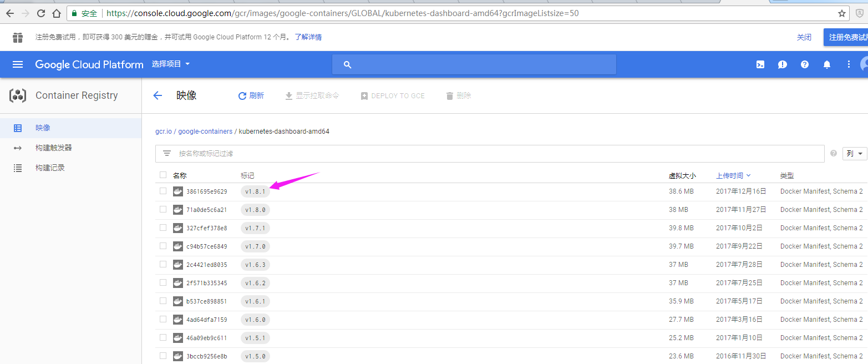The height and width of the screenshot is (364, 868).
Task: Check the box for image 327cfef378e8
Action: [163, 228]
